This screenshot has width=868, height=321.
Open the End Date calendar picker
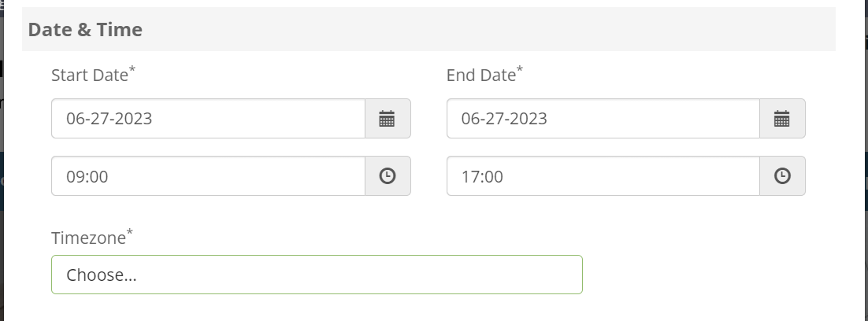(781, 119)
